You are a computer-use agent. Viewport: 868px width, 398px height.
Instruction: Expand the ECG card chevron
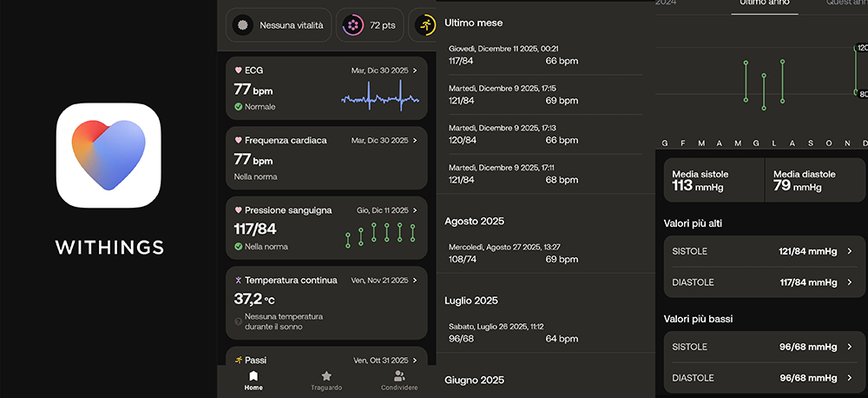[x=416, y=70]
